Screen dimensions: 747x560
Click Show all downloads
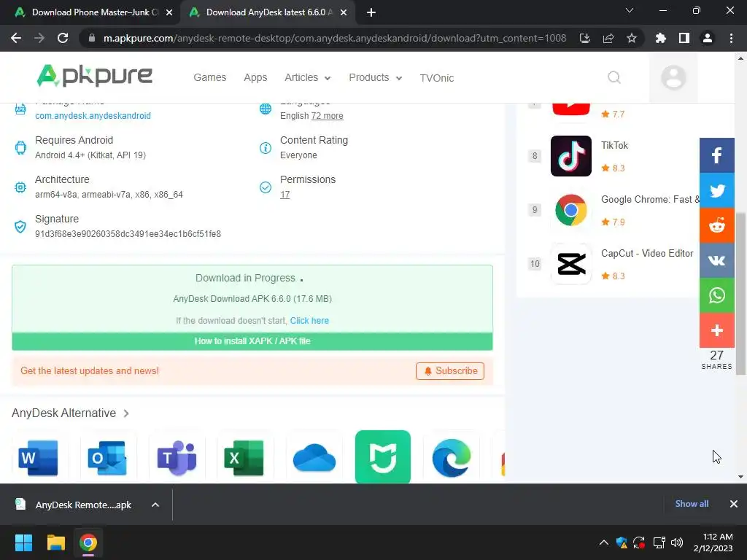tap(692, 504)
